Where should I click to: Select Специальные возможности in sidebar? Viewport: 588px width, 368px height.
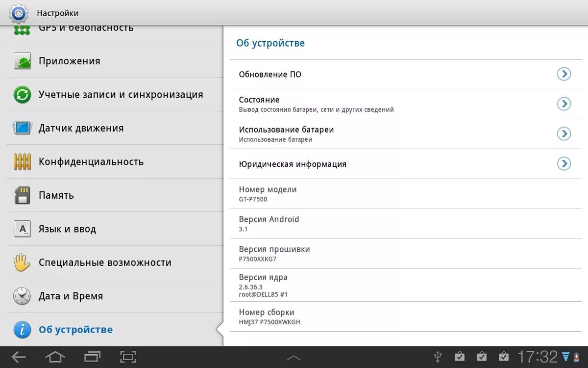pos(115,263)
